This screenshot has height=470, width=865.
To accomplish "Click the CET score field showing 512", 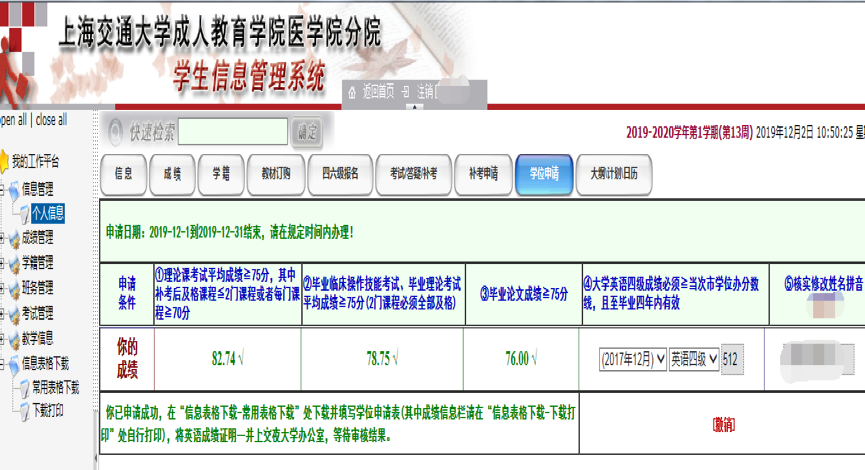I will tap(733, 360).
